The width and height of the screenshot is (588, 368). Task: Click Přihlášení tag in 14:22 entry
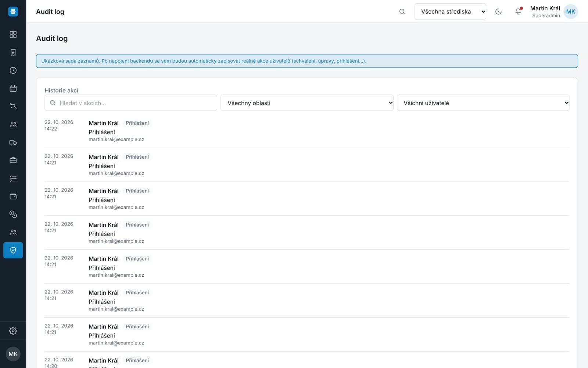click(x=137, y=123)
